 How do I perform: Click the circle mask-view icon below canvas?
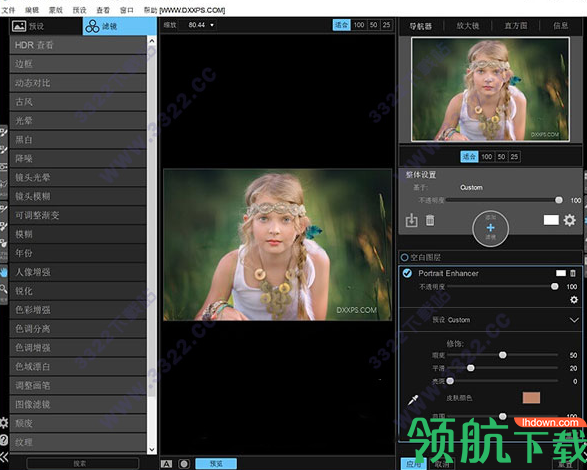coord(184,464)
